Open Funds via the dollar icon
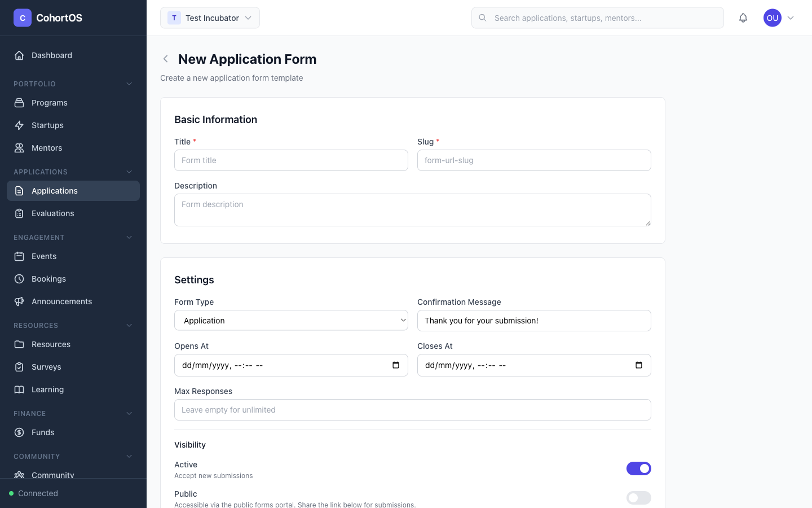 point(19,432)
